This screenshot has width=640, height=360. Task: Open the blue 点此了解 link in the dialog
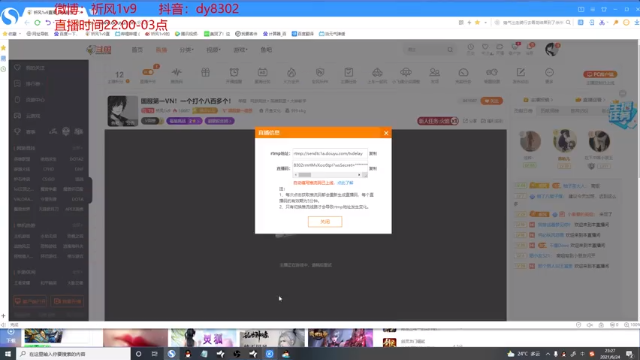345,183
